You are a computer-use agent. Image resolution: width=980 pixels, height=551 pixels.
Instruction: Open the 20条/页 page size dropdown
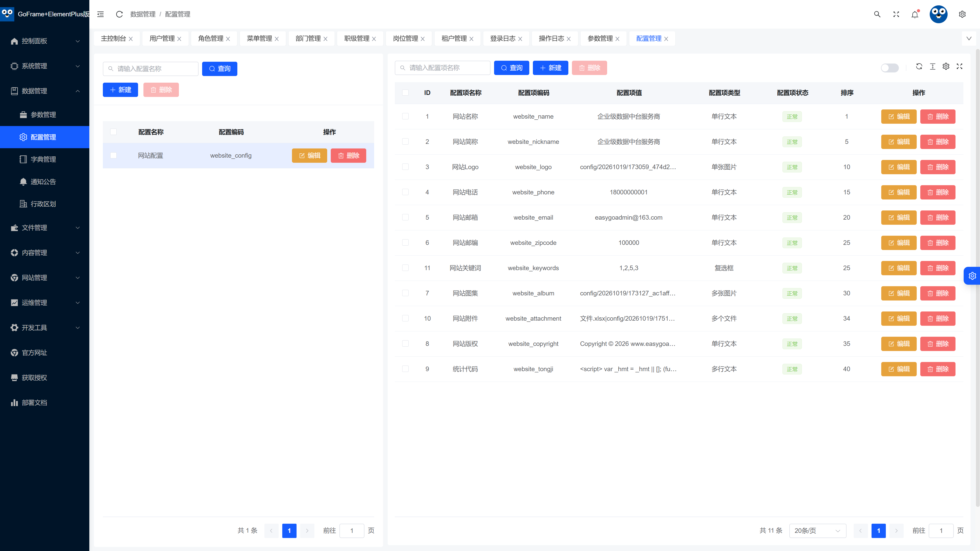point(817,531)
